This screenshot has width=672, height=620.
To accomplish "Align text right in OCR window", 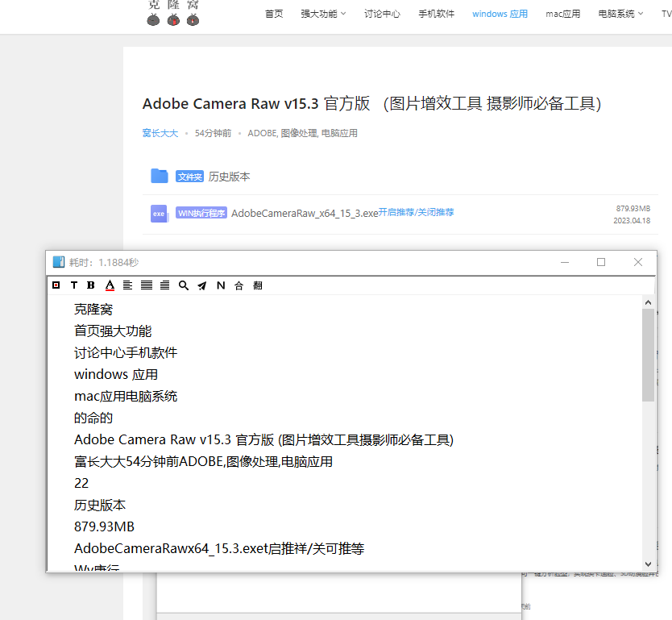I will point(165,285).
